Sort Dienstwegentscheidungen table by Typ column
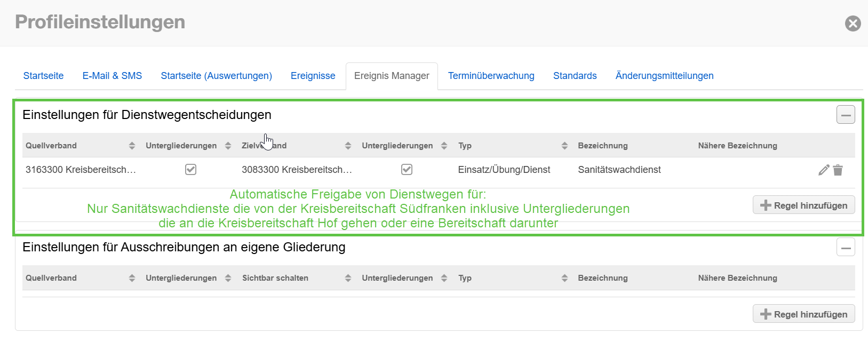Screen dimensions: 868x341 (564, 146)
